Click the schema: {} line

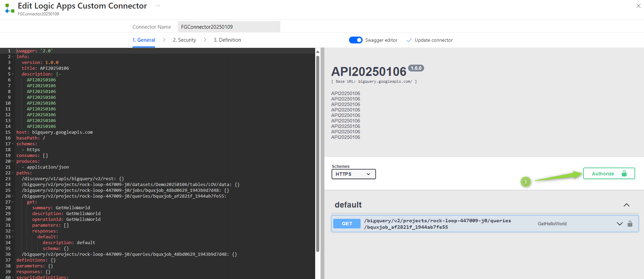[x=56, y=249]
